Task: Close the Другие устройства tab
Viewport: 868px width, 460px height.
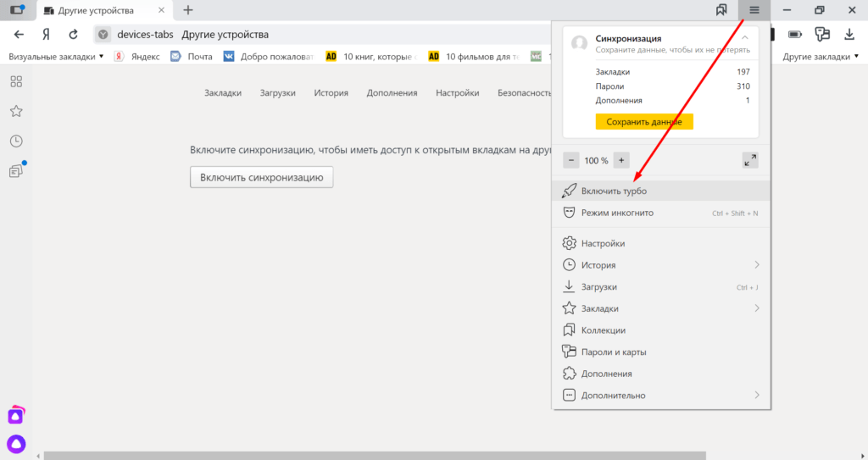Action: 161,10
